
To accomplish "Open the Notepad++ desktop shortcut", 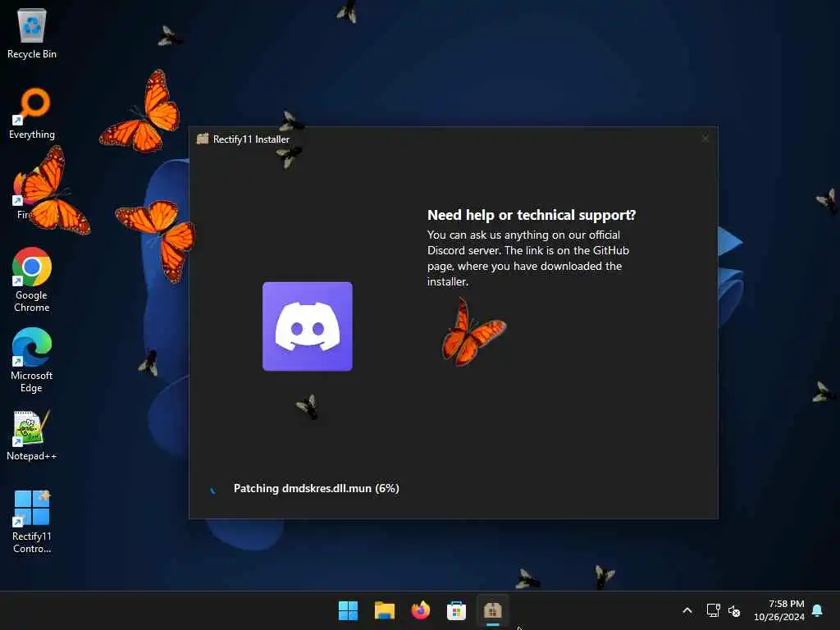I will click(x=32, y=436).
